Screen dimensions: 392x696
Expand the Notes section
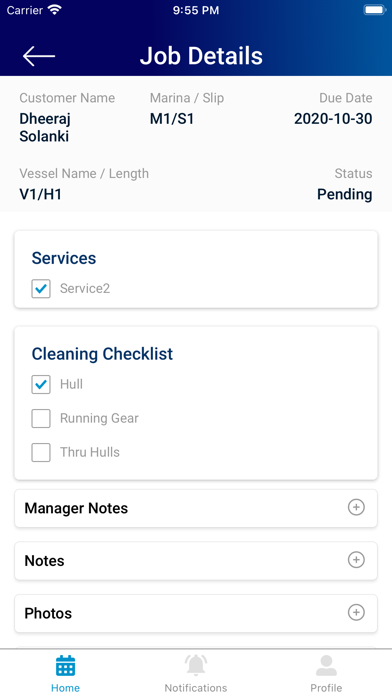pos(196,561)
